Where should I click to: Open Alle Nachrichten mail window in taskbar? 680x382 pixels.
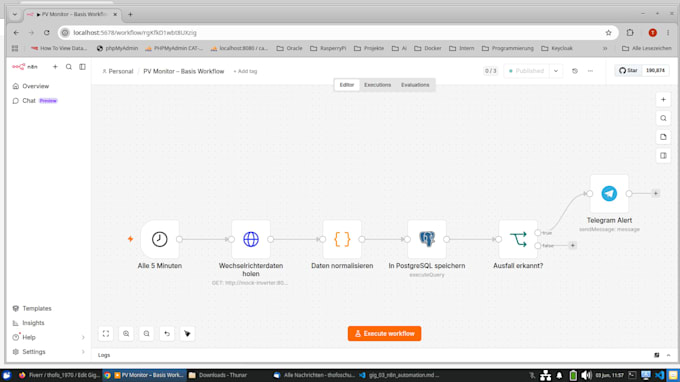click(315, 375)
